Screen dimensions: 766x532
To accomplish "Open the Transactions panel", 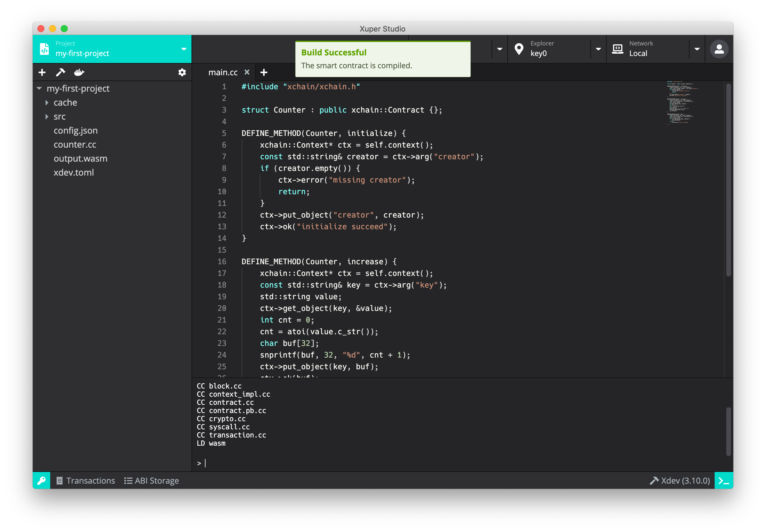I will pyautogui.click(x=86, y=480).
